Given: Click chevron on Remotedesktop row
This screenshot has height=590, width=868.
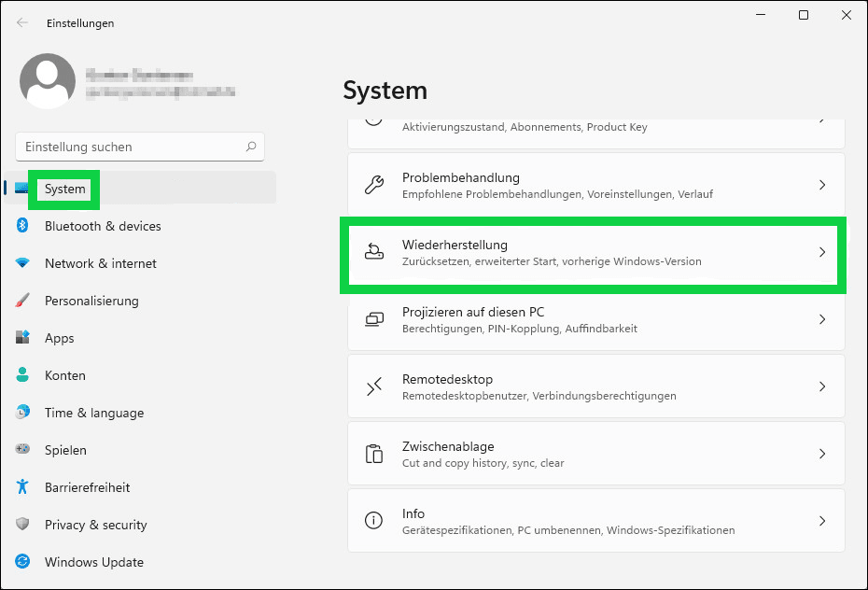Looking at the screenshot, I should click(822, 386).
